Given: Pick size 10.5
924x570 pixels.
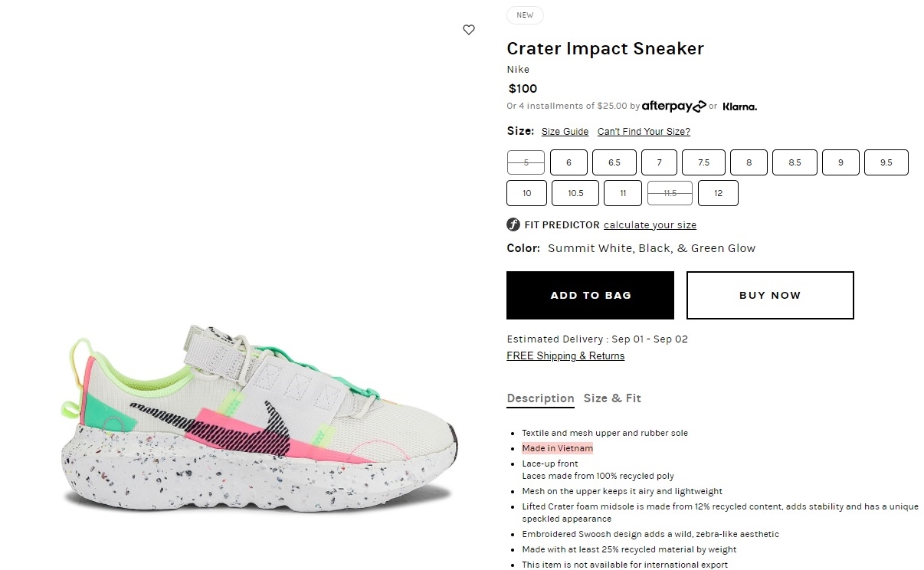Looking at the screenshot, I should 575,193.
